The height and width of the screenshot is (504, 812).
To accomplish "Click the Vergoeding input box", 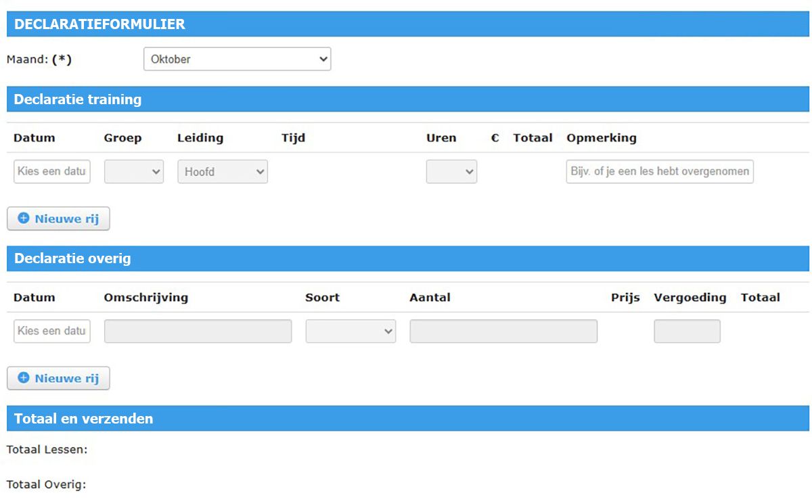I will (x=687, y=331).
